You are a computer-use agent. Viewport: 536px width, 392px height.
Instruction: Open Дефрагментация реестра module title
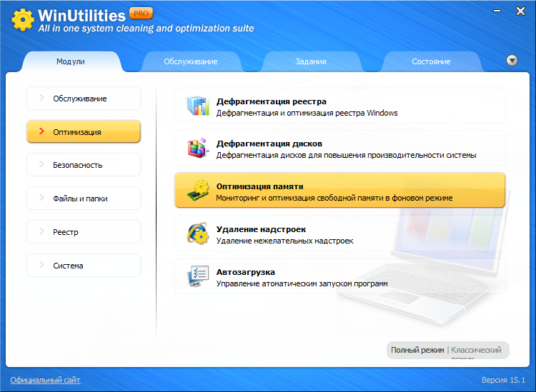tap(271, 101)
